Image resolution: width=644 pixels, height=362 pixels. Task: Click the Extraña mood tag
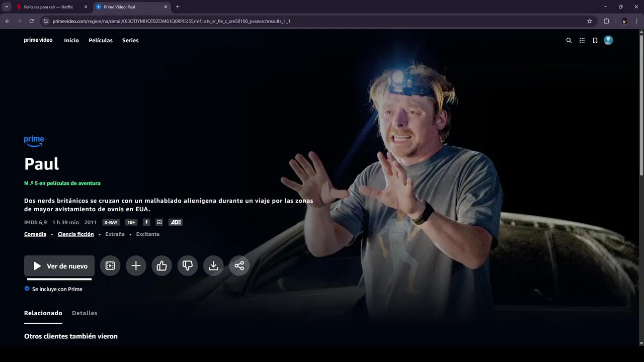point(115,234)
